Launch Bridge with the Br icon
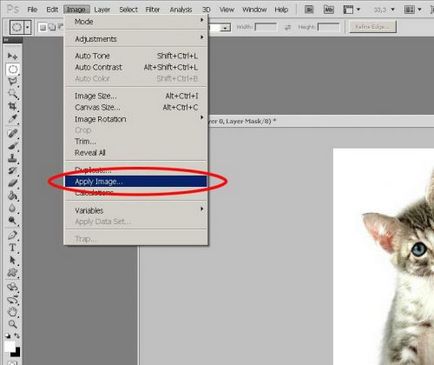This screenshot has width=434, height=365. pyautogui.click(x=309, y=10)
